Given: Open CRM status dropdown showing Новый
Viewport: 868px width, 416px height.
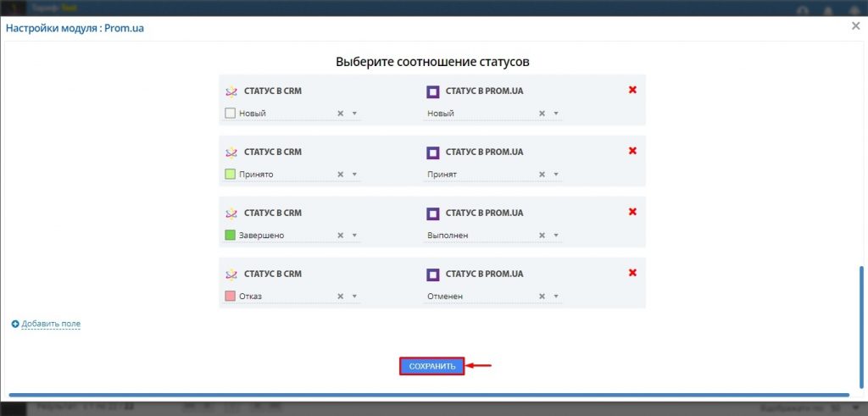Looking at the screenshot, I should pos(354,114).
